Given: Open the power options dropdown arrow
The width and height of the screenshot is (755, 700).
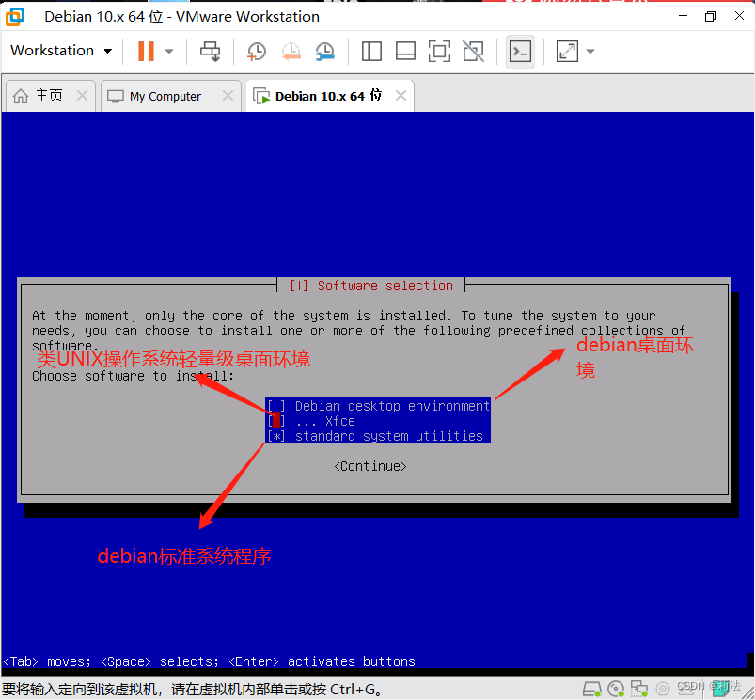Looking at the screenshot, I should pyautogui.click(x=169, y=51).
